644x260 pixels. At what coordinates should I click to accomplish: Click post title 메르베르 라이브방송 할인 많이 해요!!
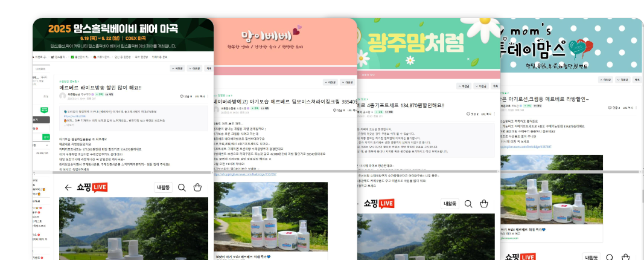[x=101, y=88]
